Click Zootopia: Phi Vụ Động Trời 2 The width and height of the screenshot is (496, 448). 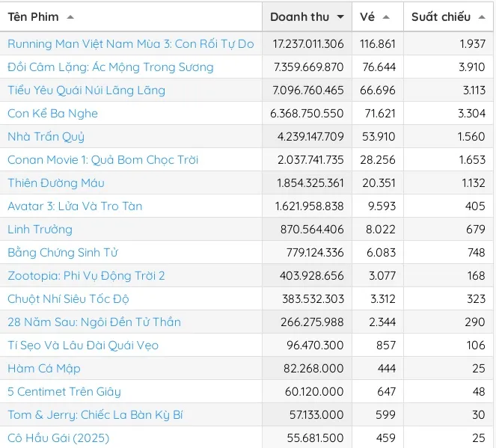coord(86,276)
